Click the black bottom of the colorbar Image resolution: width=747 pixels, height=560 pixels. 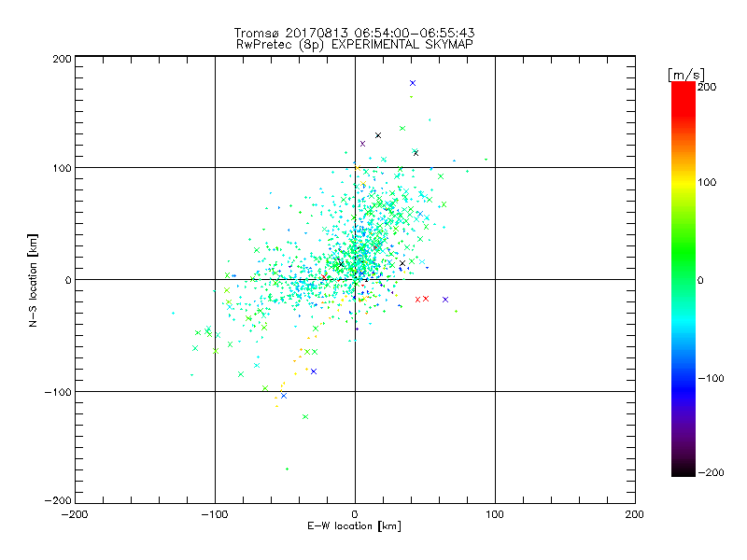tap(684, 471)
